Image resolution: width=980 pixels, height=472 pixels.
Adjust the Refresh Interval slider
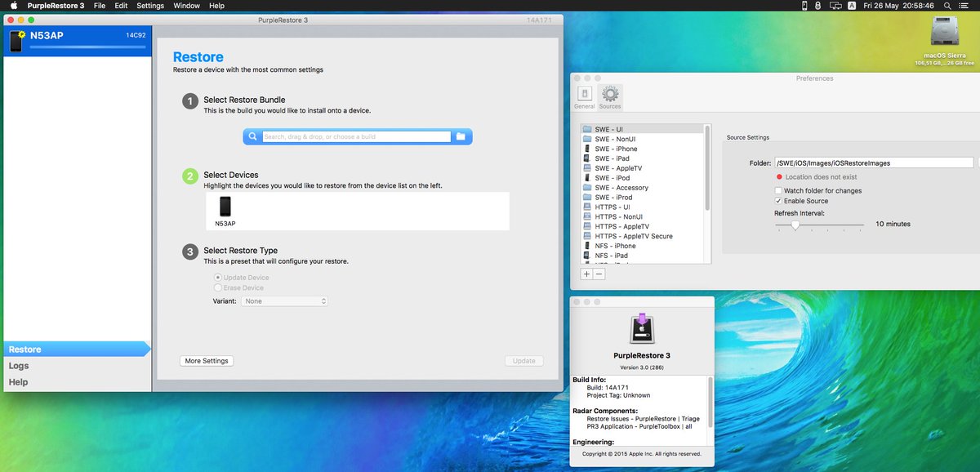[795, 225]
